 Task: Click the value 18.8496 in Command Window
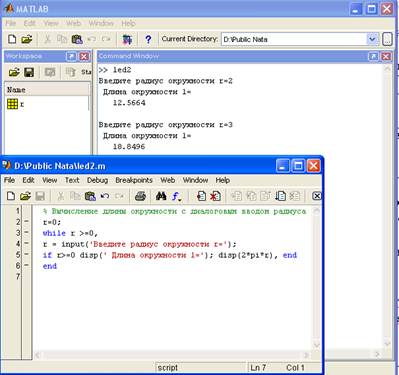(129, 146)
